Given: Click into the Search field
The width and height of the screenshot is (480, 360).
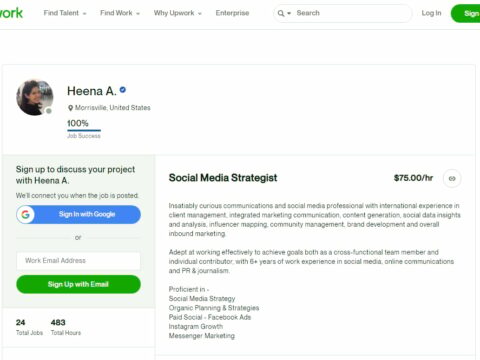Looking at the screenshot, I should click(352, 13).
